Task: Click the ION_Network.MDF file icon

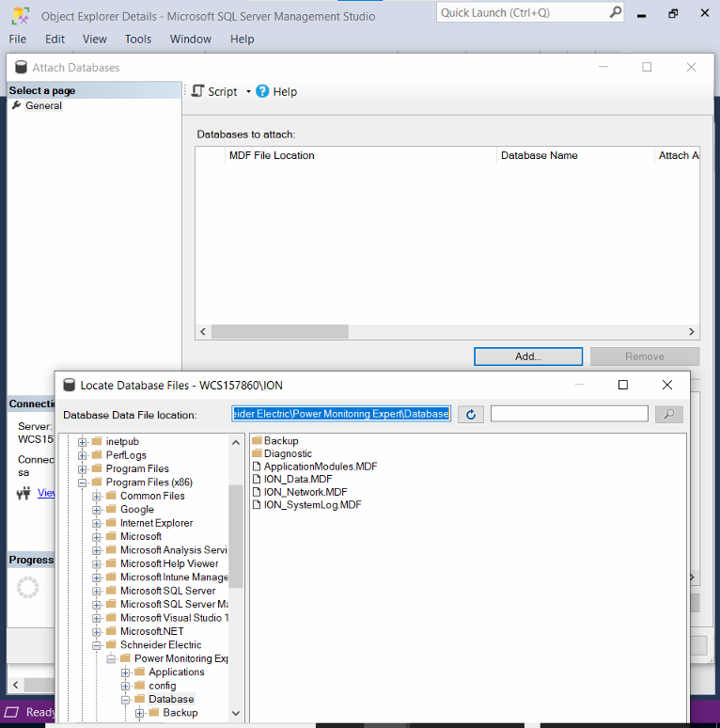Action: coord(257,492)
